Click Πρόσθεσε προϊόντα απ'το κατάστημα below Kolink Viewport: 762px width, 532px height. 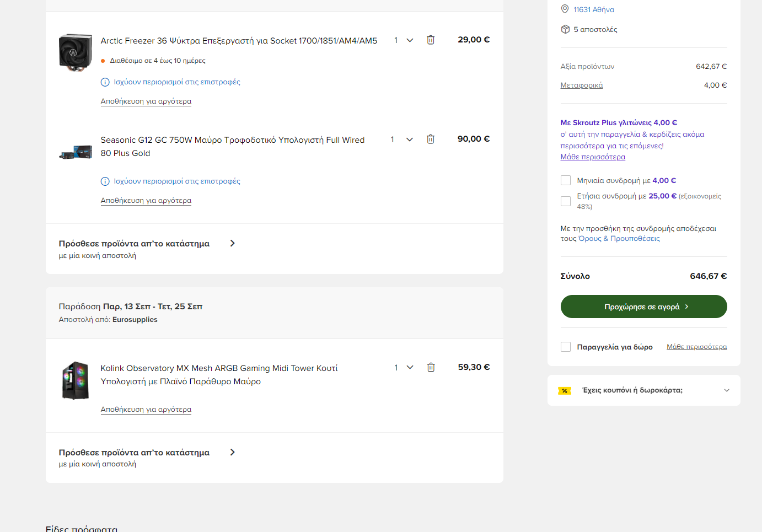tap(134, 453)
